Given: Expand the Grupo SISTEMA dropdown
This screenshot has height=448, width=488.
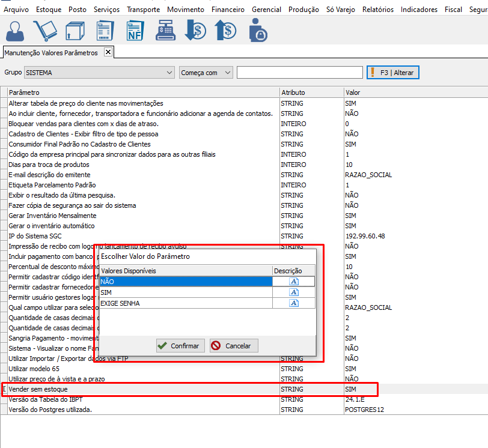Looking at the screenshot, I should coord(169,73).
